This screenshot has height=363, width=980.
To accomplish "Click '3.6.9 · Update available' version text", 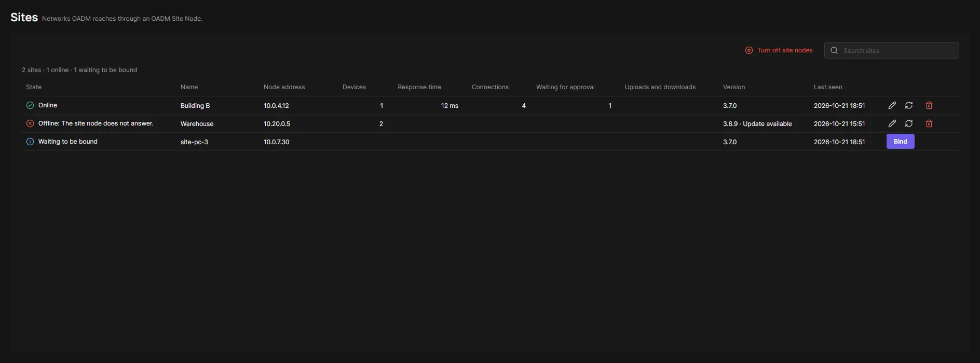I will pyautogui.click(x=757, y=124).
